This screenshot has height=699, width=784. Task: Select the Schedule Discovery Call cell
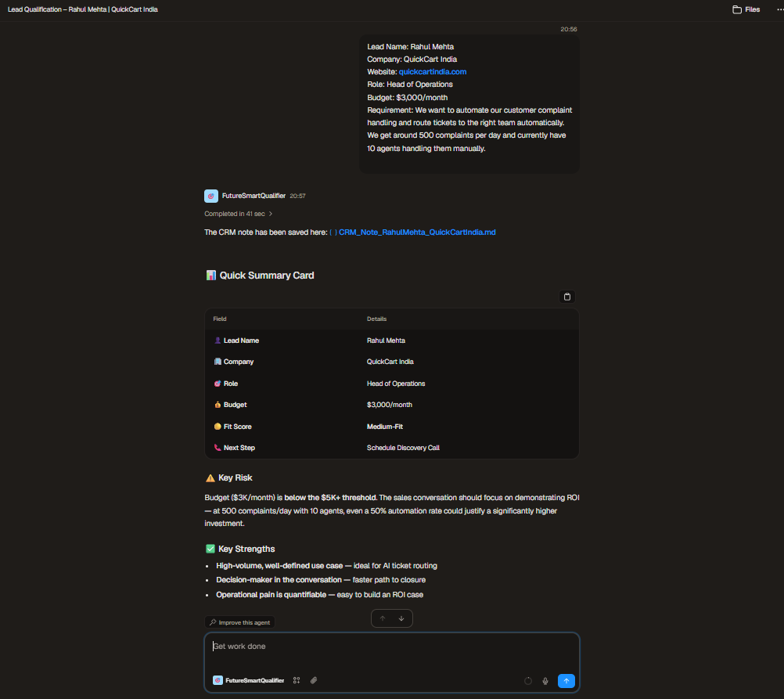pos(403,448)
